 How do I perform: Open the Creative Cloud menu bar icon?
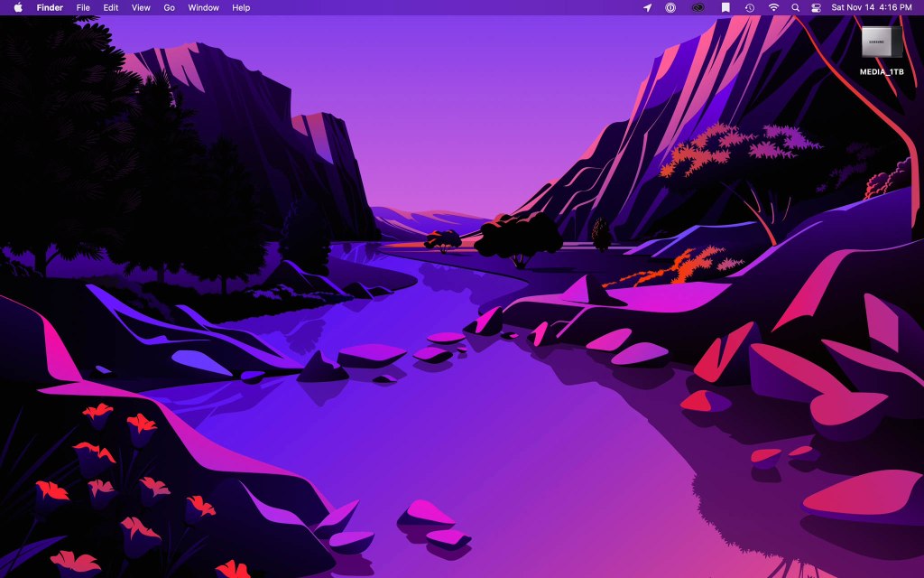tap(698, 7)
